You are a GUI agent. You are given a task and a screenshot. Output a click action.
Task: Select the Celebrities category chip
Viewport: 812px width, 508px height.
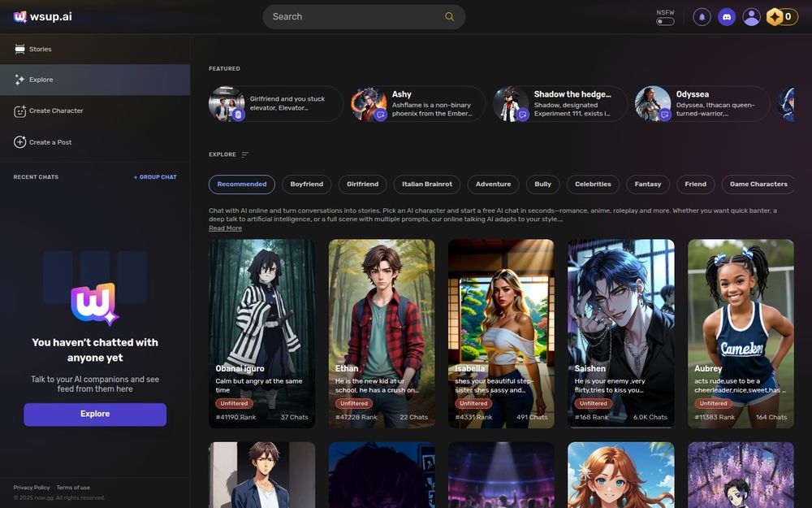pyautogui.click(x=593, y=185)
